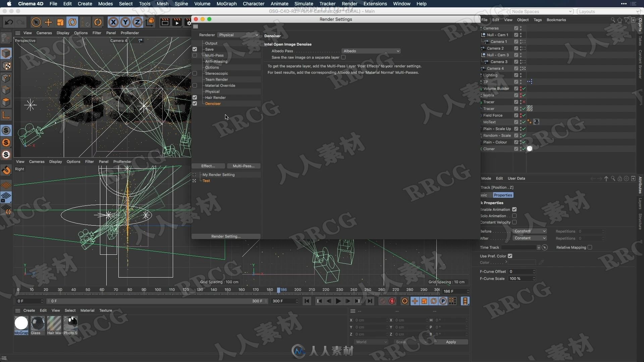This screenshot has height=362, width=644.
Task: Open the Layouts dropdown
Action: [609, 11]
